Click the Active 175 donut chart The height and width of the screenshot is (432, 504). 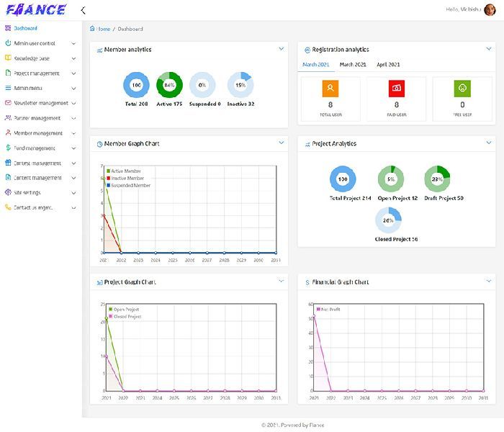point(169,85)
